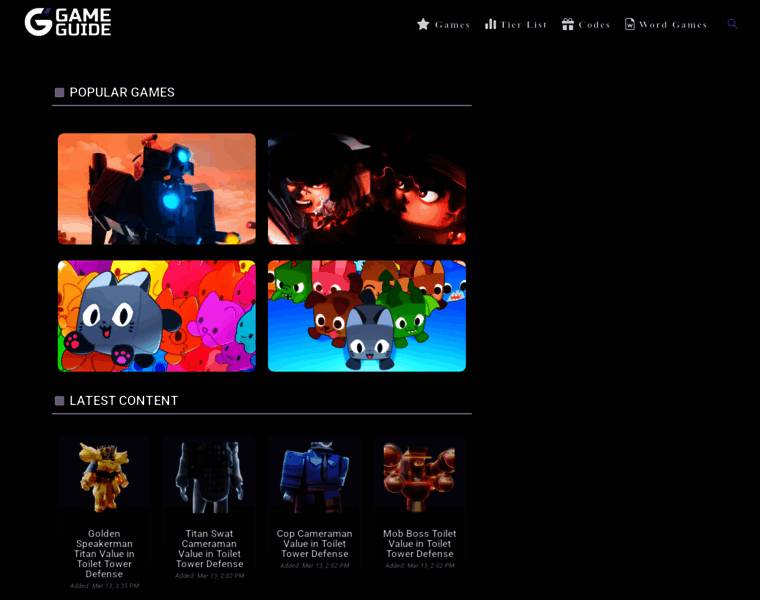The height and width of the screenshot is (600, 760).
Task: Open the pets on blue background thumbnail
Action: point(367,316)
